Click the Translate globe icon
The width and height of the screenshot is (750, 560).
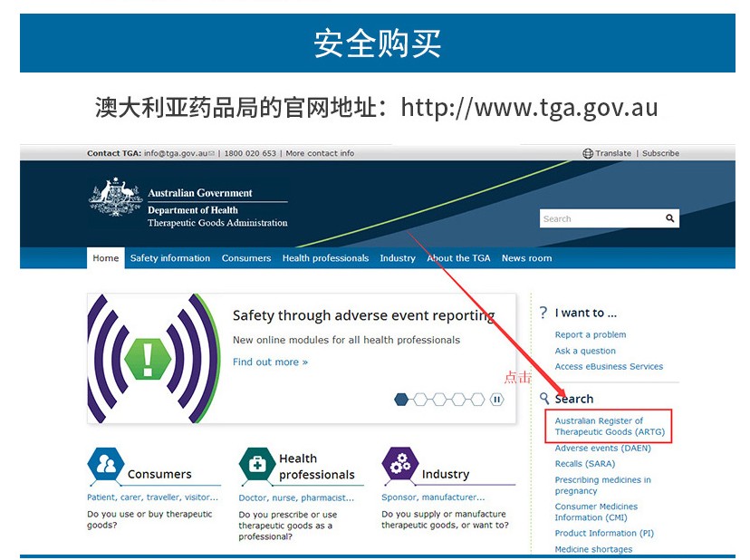click(x=588, y=153)
